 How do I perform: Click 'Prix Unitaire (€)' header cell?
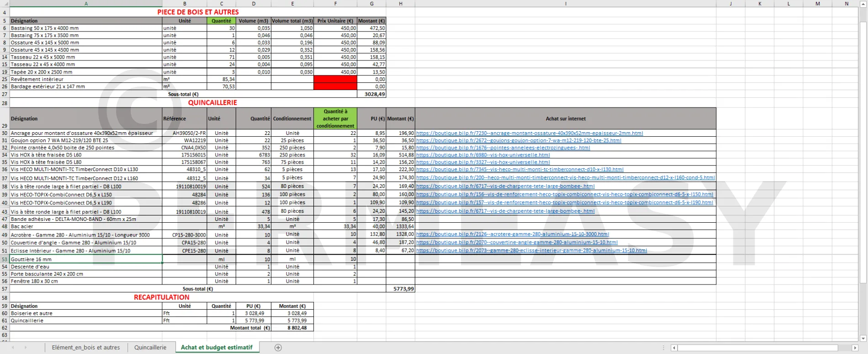pyautogui.click(x=335, y=21)
